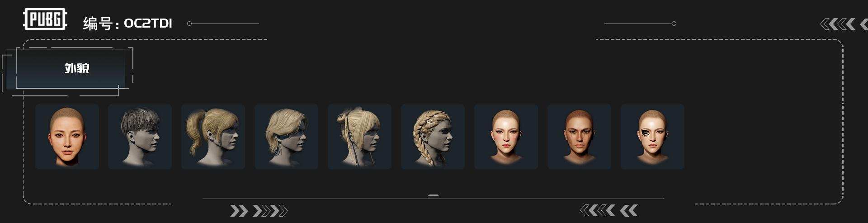Select the short blonde bob hairstyle thumbnail
Viewport: 868px width, 223px height.
(286, 137)
